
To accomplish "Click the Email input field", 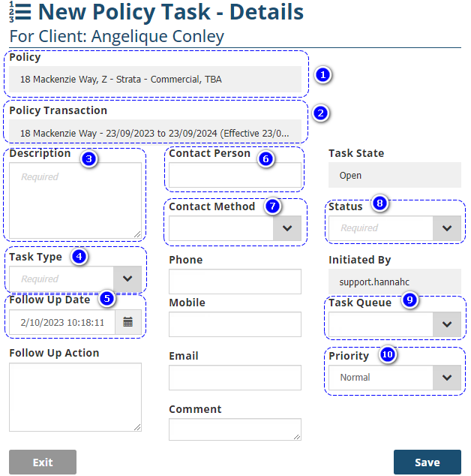I will pyautogui.click(x=235, y=378).
